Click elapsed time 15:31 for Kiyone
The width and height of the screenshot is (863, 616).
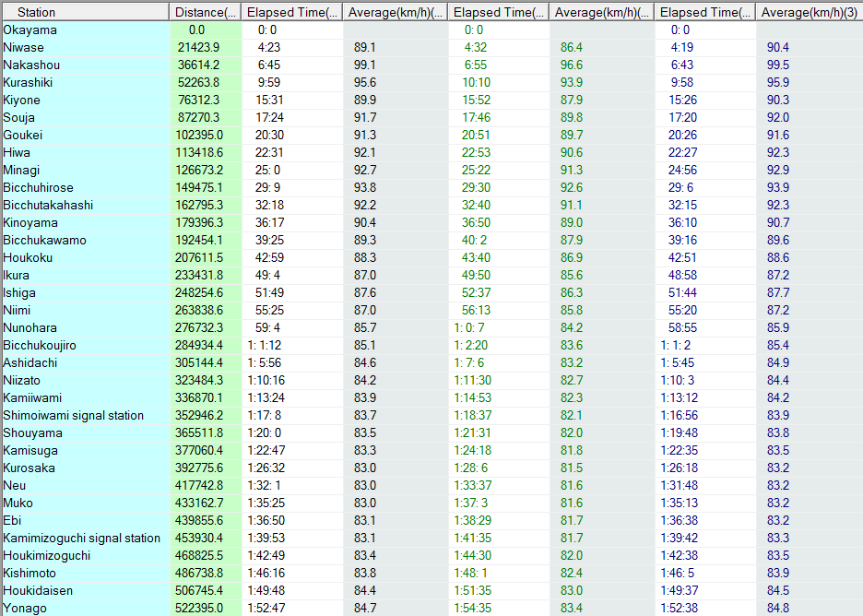pos(268,101)
